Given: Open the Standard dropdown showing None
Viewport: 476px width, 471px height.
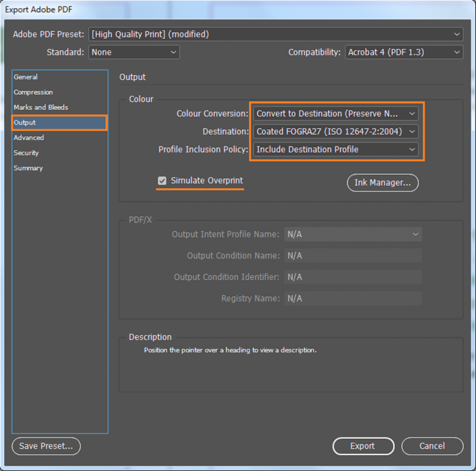Looking at the screenshot, I should [x=134, y=52].
